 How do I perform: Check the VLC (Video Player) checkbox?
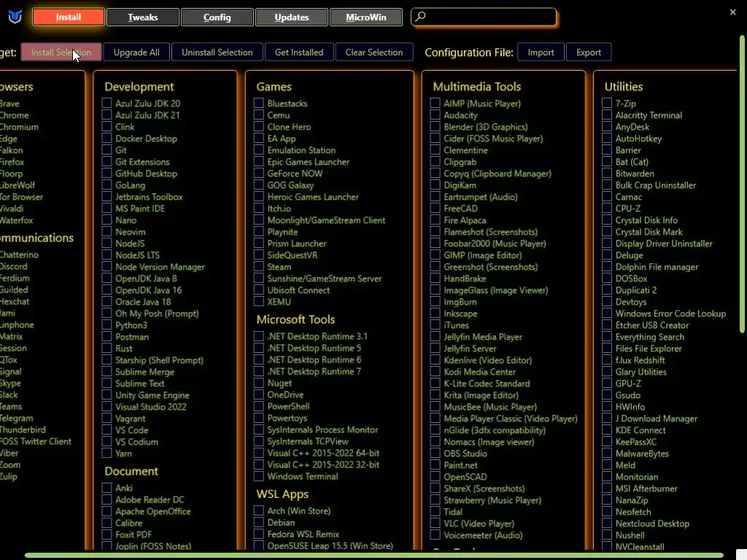(435, 524)
